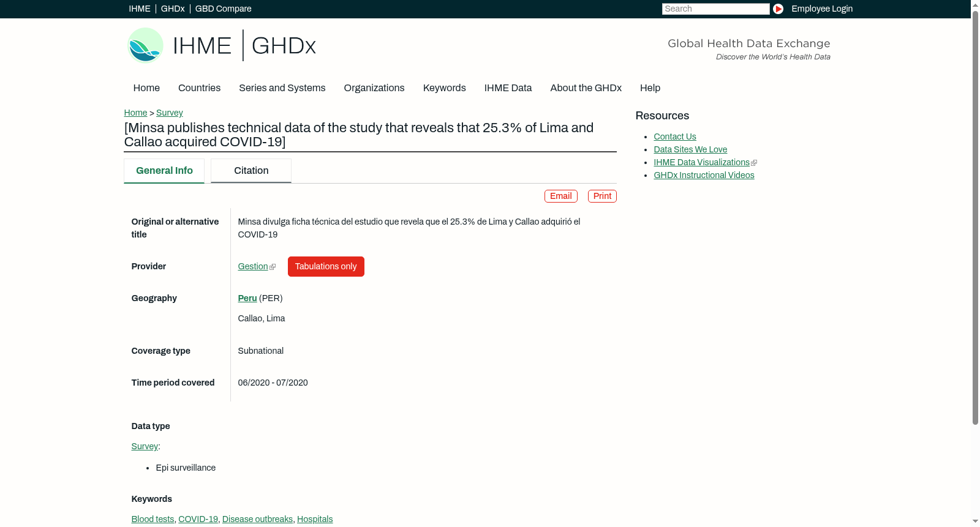The image size is (980, 527).
Task: Click the Email button
Action: [x=561, y=196]
